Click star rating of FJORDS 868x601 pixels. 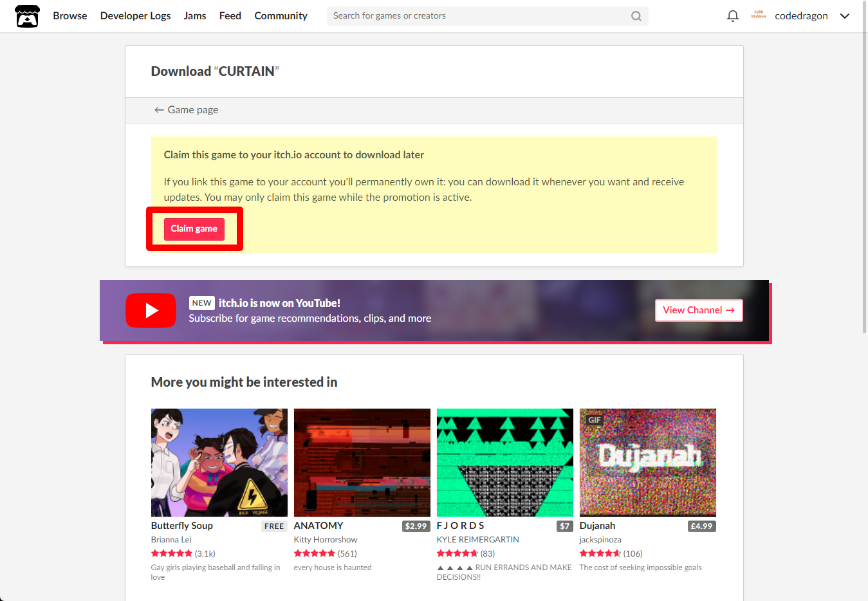pos(457,553)
